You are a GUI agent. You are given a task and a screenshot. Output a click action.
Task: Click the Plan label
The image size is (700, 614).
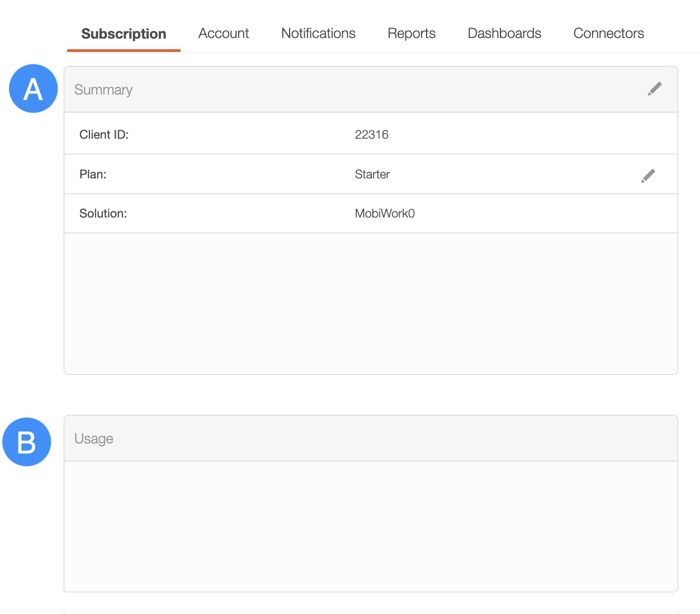93,174
